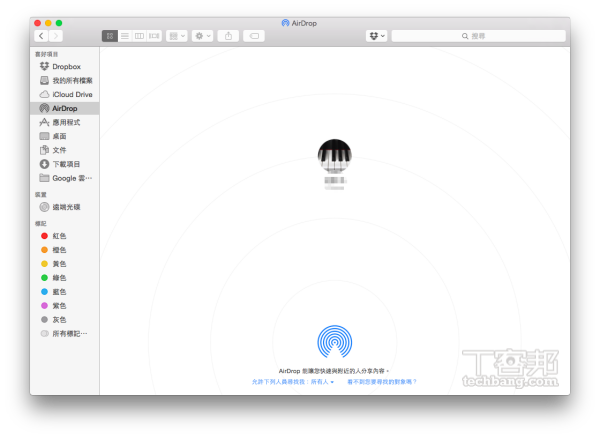600x438 pixels.
Task: Click the Share toolbar icon
Action: tap(228, 36)
